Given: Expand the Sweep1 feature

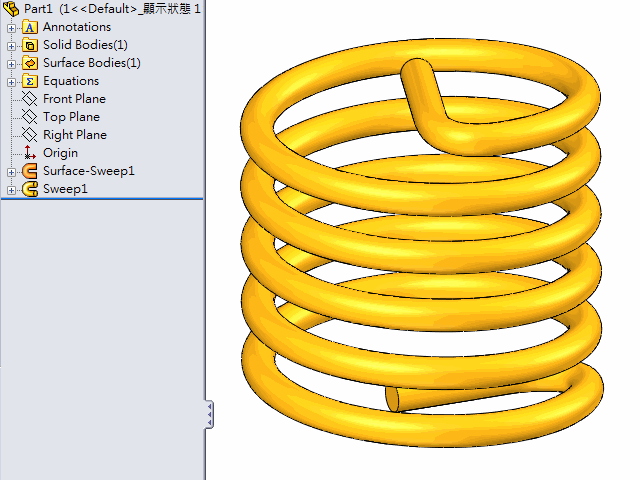Looking at the screenshot, I should coord(11,190).
